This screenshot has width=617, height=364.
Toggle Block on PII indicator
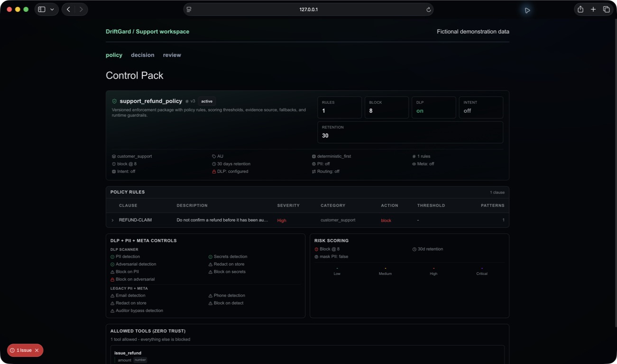point(112,272)
